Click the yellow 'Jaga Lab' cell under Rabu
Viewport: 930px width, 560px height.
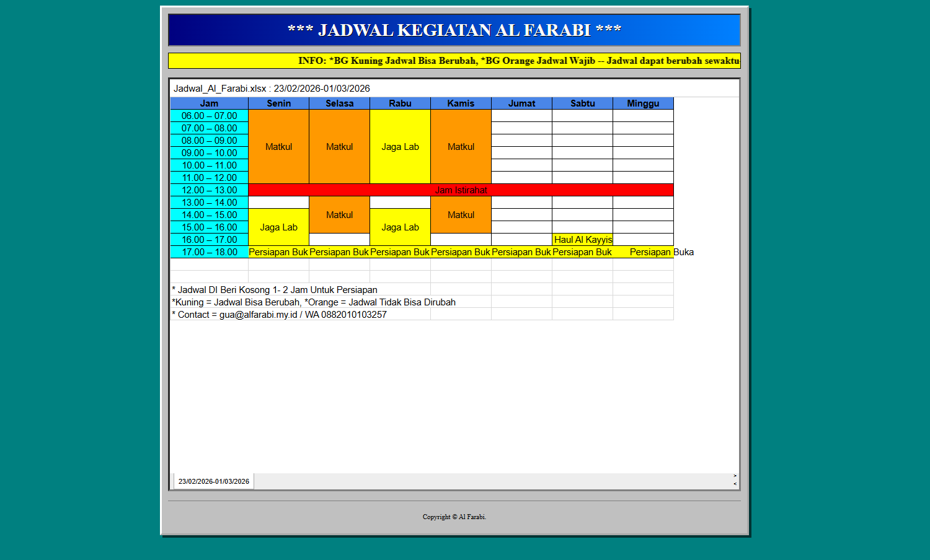399,147
